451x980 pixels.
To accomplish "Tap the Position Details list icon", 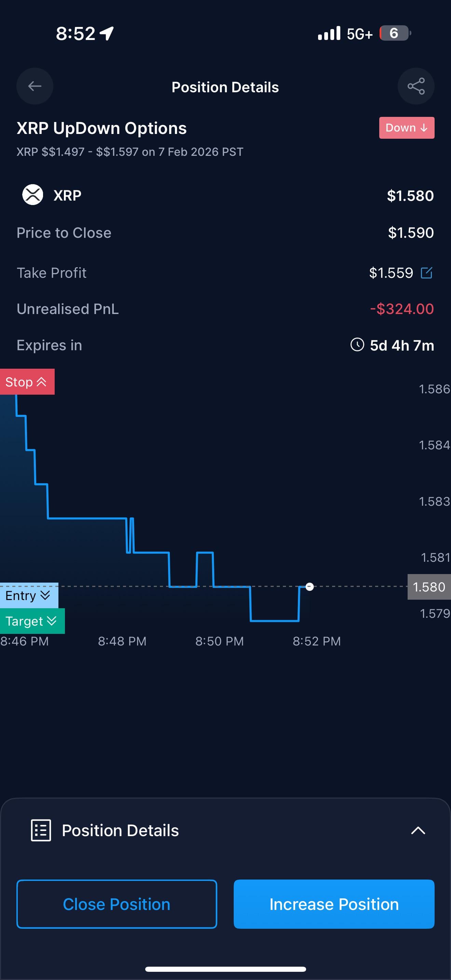I will pos(41,830).
